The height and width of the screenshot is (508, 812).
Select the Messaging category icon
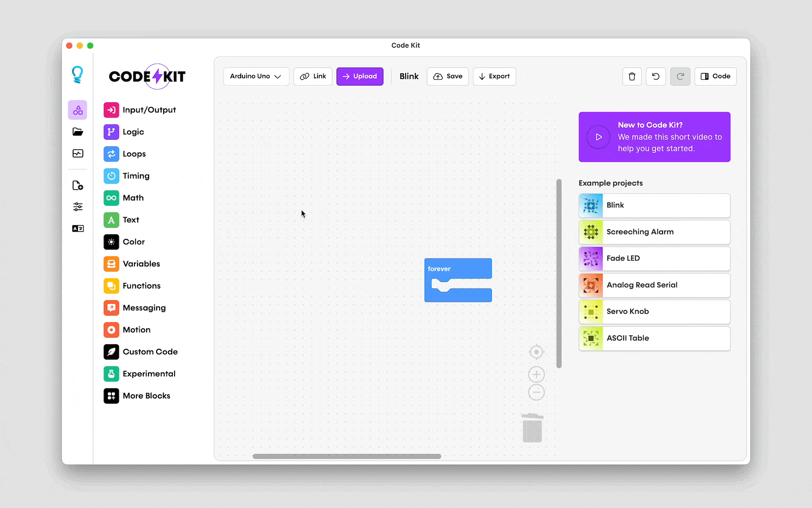[x=111, y=307]
